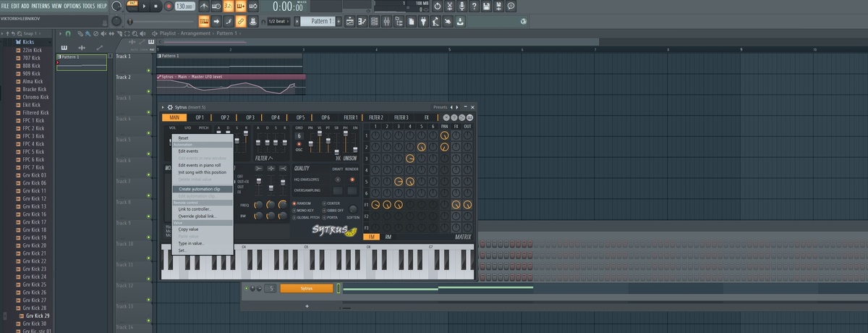Open the Mixer view icon

point(387,22)
